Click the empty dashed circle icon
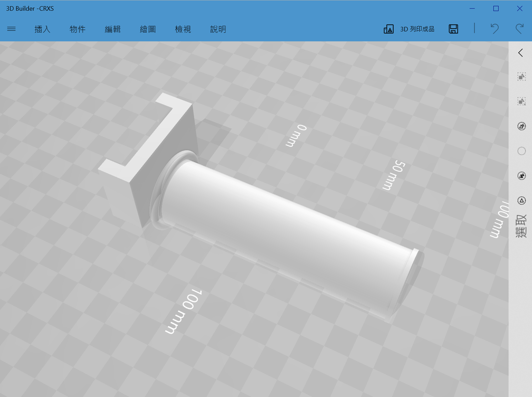Viewport: 532px width, 397px height. tap(521, 151)
